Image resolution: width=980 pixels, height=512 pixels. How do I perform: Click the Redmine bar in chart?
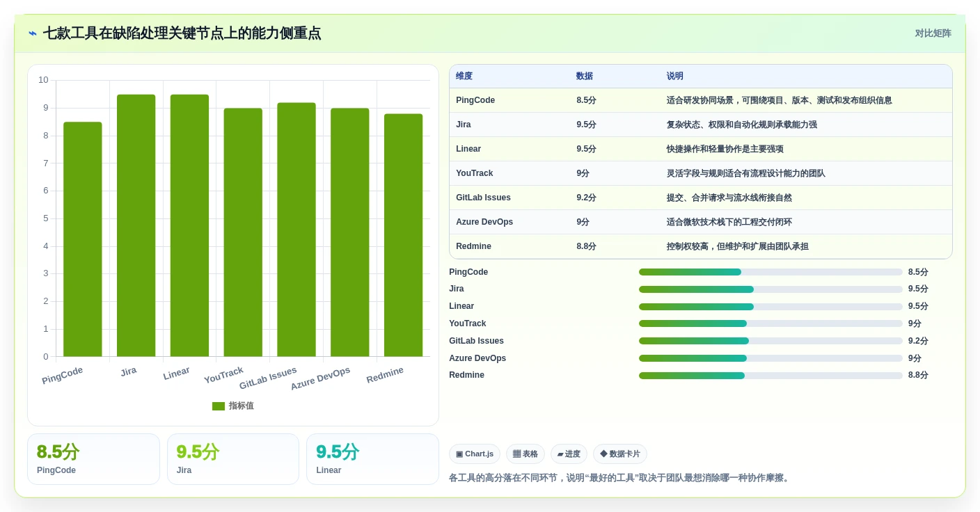click(403, 235)
